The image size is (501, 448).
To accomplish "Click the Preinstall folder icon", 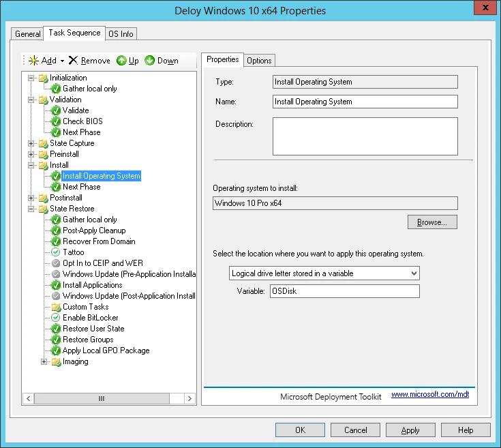I will tap(43, 154).
